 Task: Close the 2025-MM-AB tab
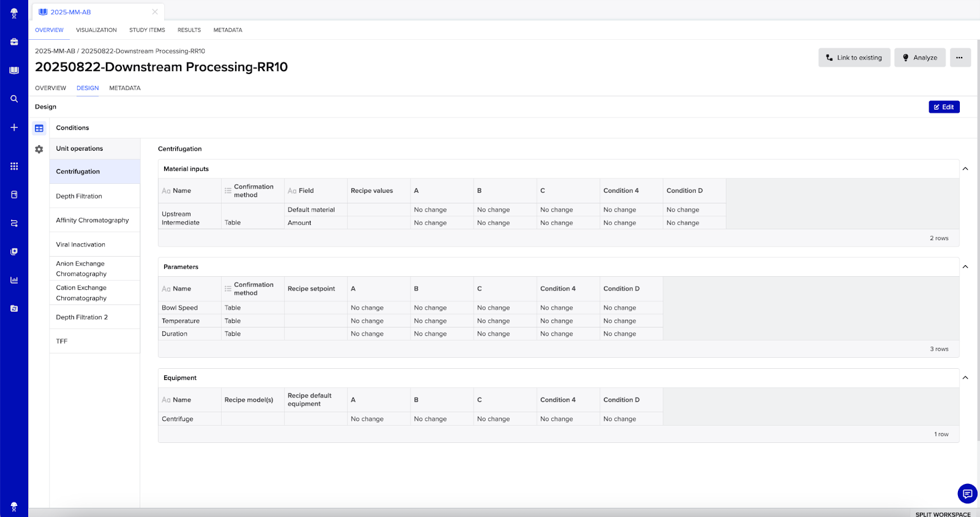(155, 12)
